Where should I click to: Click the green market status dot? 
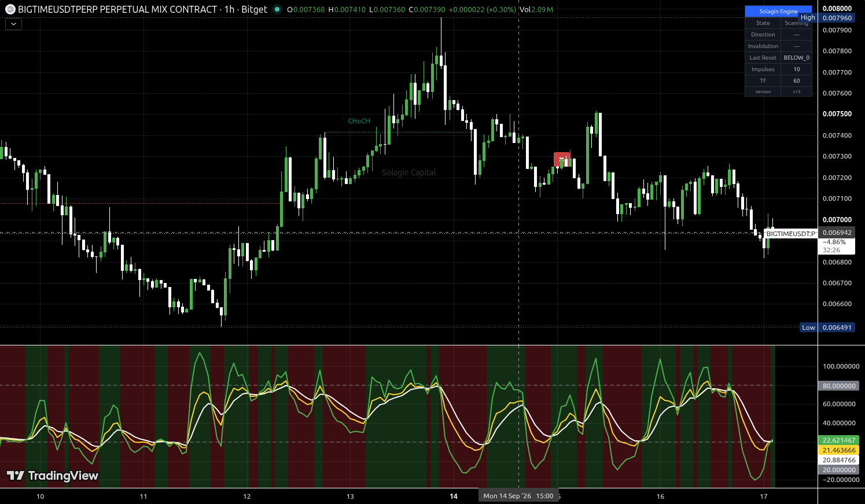click(277, 9)
